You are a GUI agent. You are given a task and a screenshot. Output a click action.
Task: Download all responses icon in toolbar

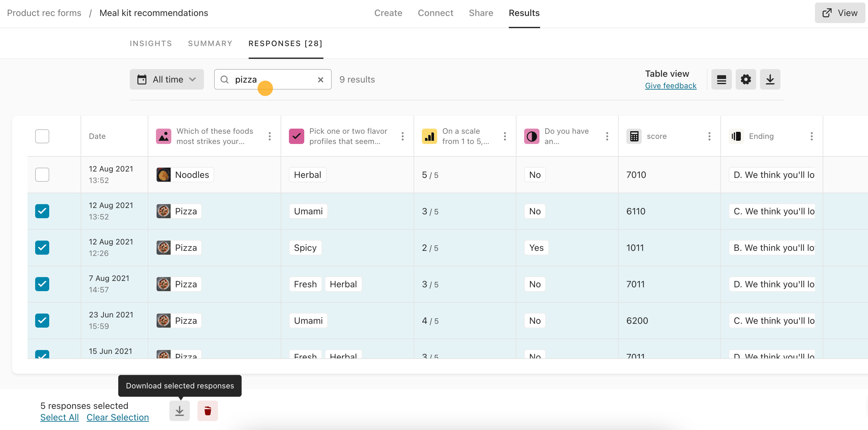tap(770, 80)
